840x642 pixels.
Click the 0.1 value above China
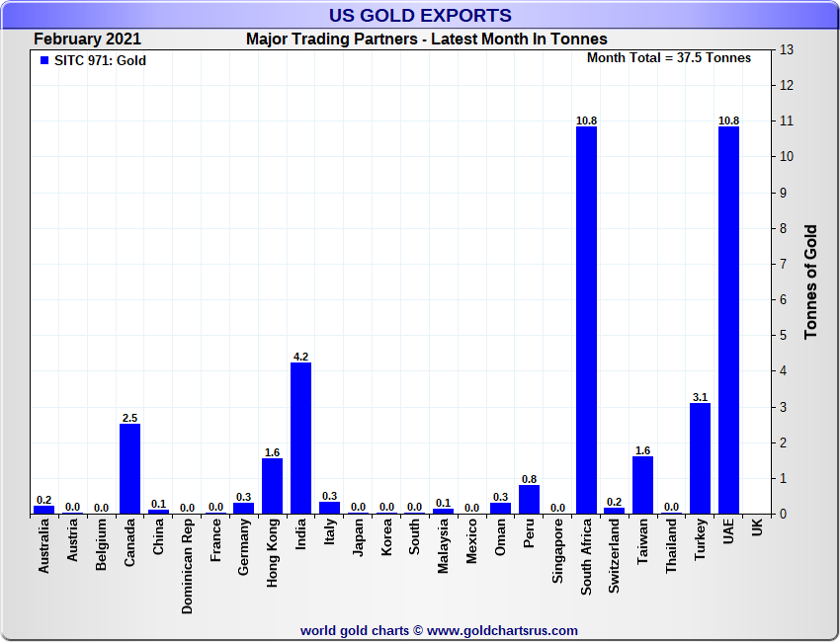158,504
